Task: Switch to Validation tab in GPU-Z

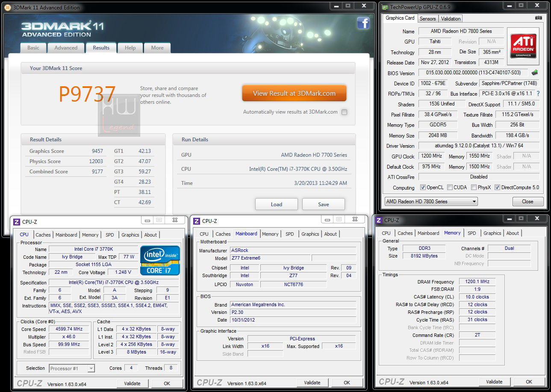Action: tap(451, 19)
